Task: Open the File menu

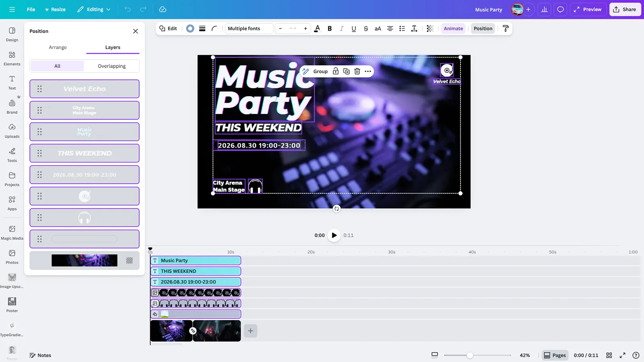Action: point(31,9)
